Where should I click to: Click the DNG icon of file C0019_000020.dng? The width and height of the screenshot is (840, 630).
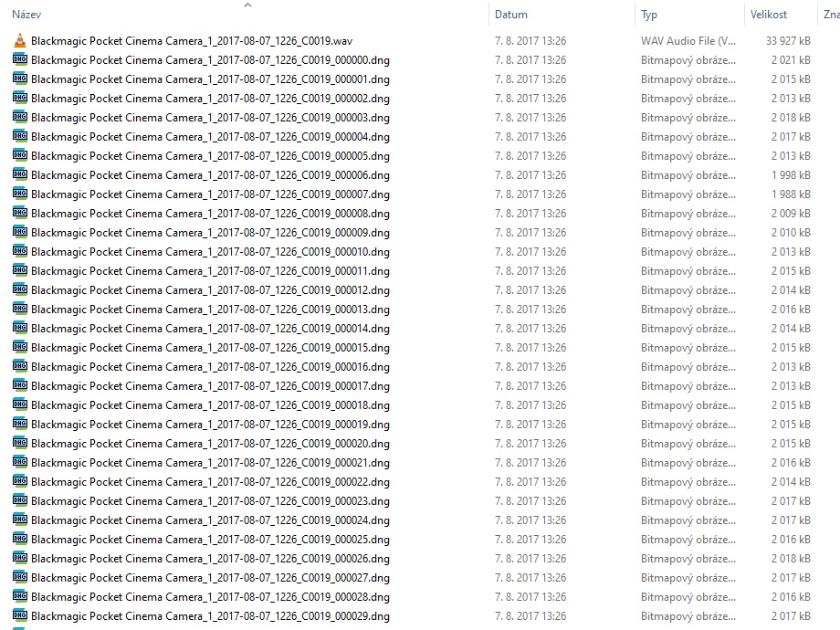(20, 444)
